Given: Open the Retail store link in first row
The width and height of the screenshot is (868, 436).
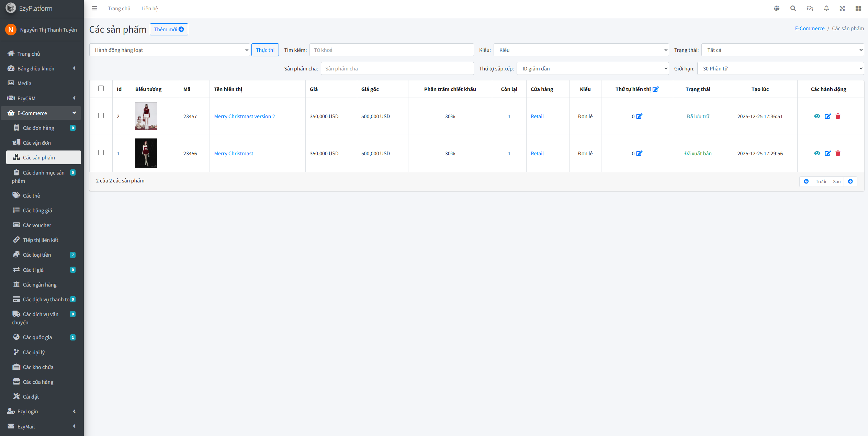Looking at the screenshot, I should (x=537, y=116).
